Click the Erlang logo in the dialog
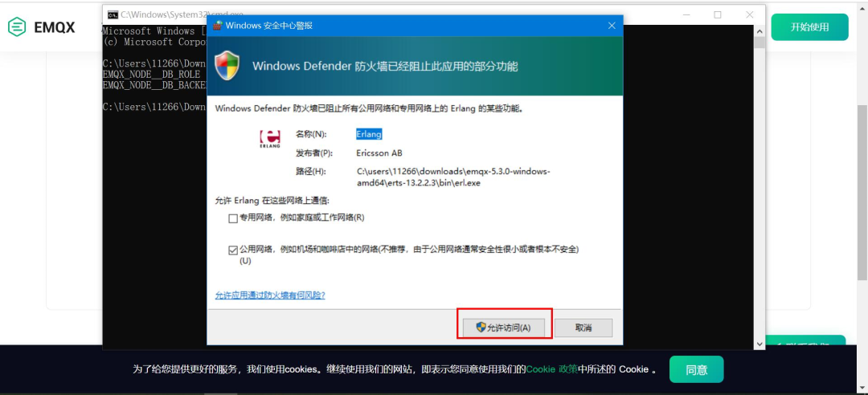The height and width of the screenshot is (395, 868). (x=269, y=140)
